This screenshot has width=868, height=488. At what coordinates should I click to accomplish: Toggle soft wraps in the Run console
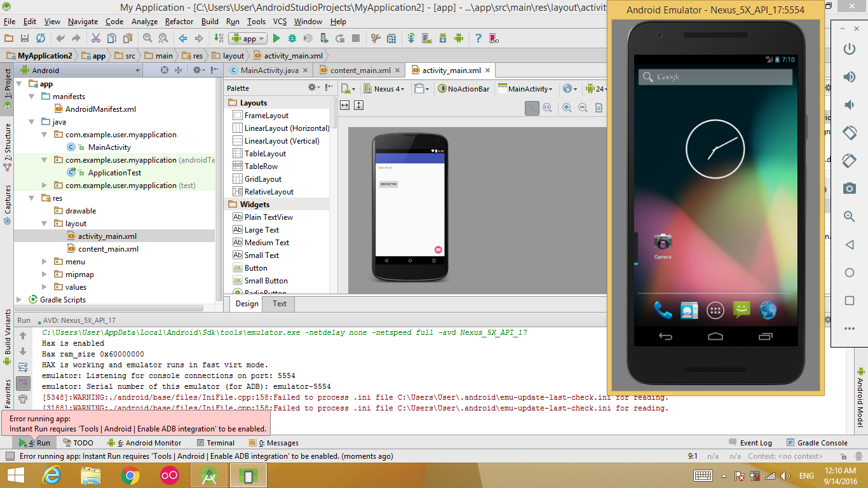pyautogui.click(x=23, y=367)
